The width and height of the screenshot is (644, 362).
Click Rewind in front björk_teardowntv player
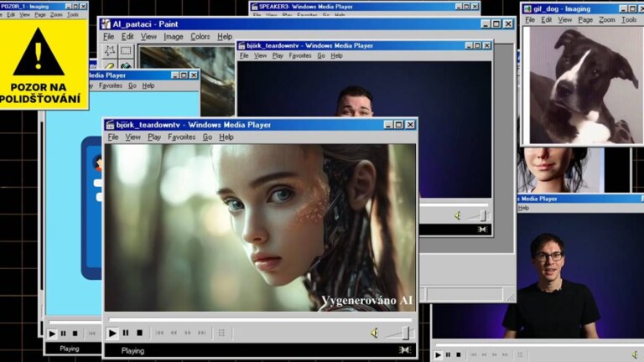pos(174,333)
